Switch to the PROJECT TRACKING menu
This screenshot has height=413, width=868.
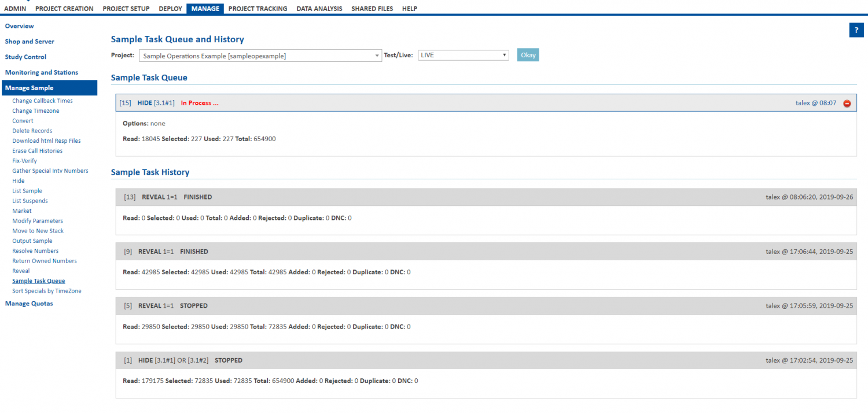pos(258,8)
